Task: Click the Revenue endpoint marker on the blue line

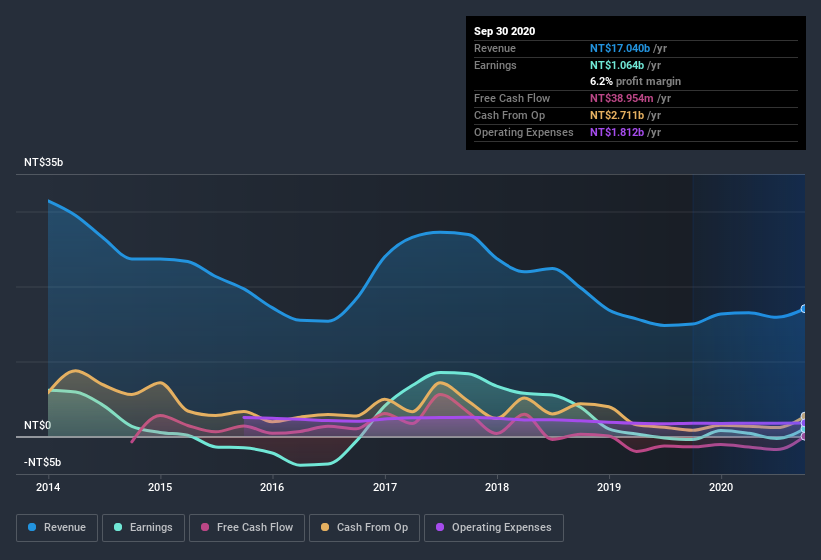Action: coord(804,309)
